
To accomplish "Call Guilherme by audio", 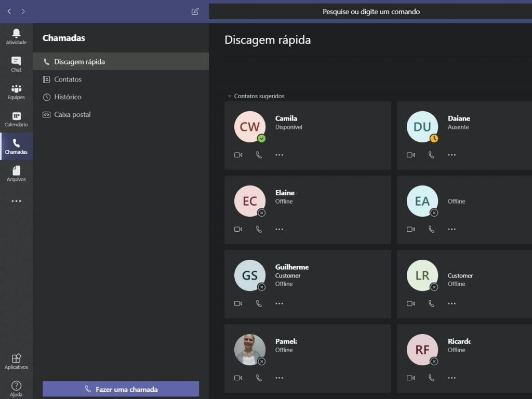I will [259, 303].
